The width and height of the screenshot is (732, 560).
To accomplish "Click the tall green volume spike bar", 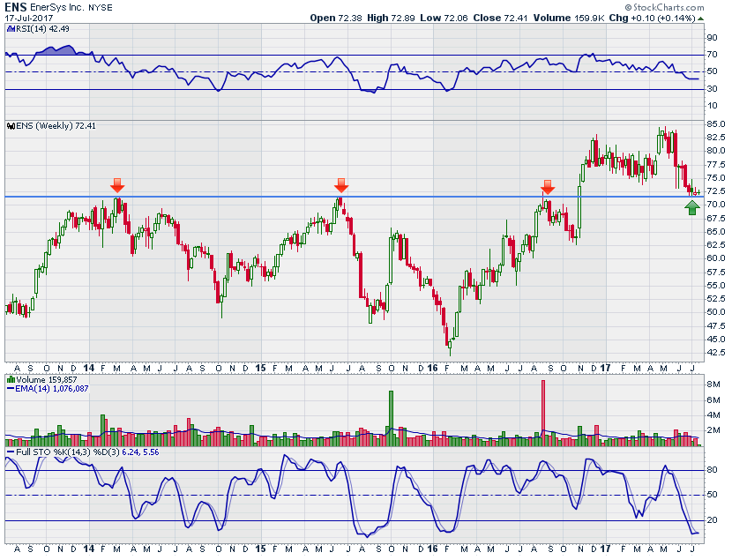I will point(392,419).
